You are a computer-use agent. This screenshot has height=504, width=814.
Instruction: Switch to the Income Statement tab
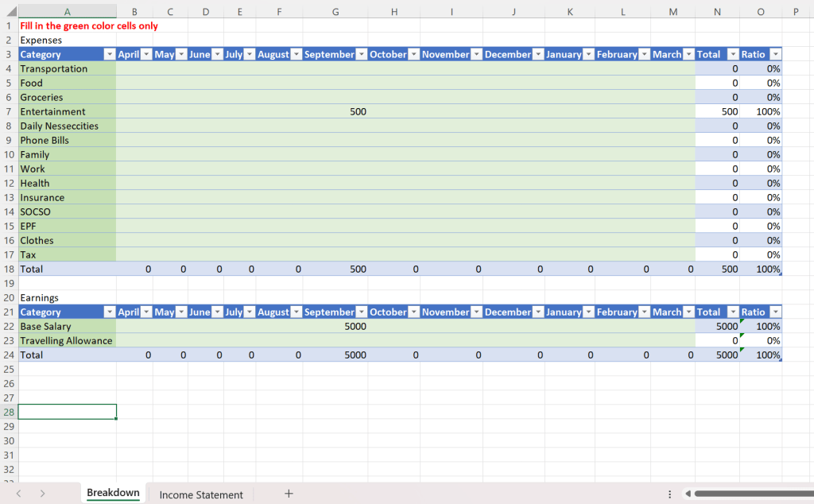click(201, 494)
